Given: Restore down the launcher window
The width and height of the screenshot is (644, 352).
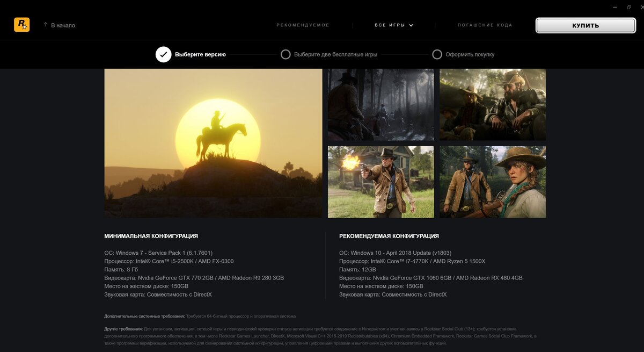Looking at the screenshot, I should (629, 8).
